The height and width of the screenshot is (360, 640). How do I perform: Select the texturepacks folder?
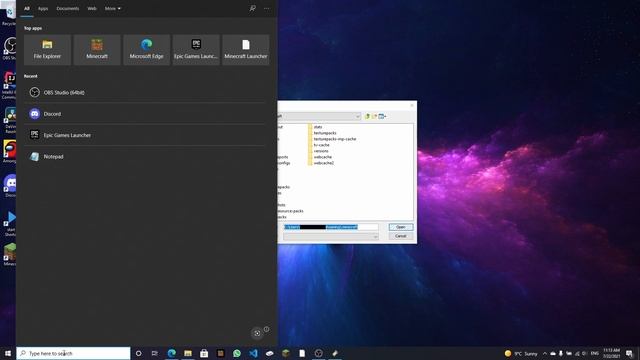pyautogui.click(x=322, y=133)
